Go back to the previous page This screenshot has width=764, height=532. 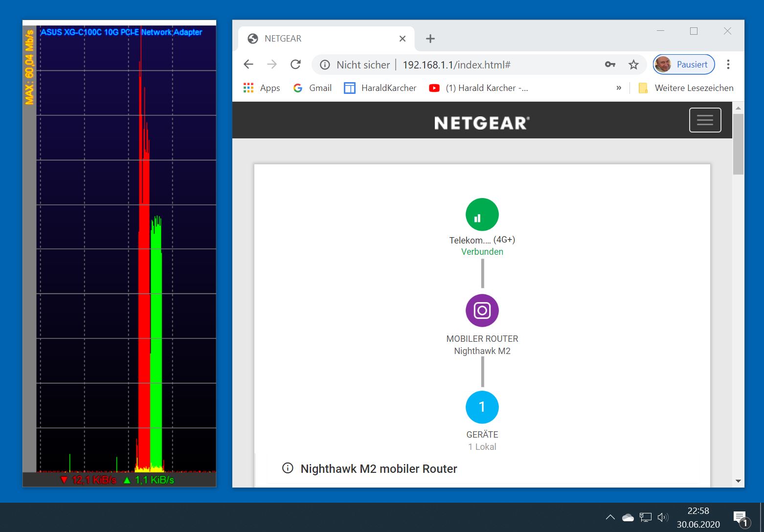click(x=248, y=65)
